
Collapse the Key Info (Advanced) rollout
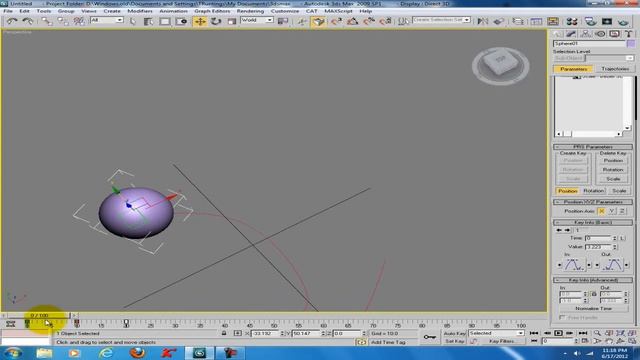[x=593, y=280]
